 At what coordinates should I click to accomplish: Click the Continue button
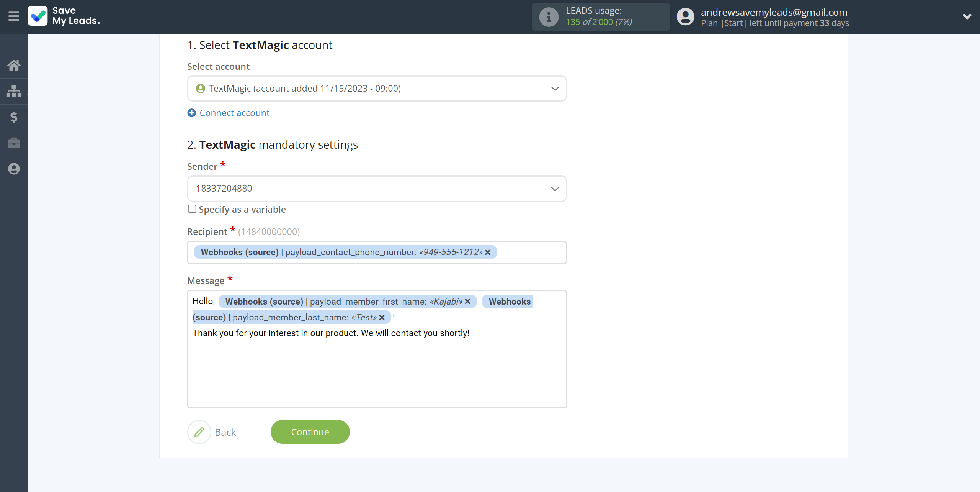click(x=310, y=432)
